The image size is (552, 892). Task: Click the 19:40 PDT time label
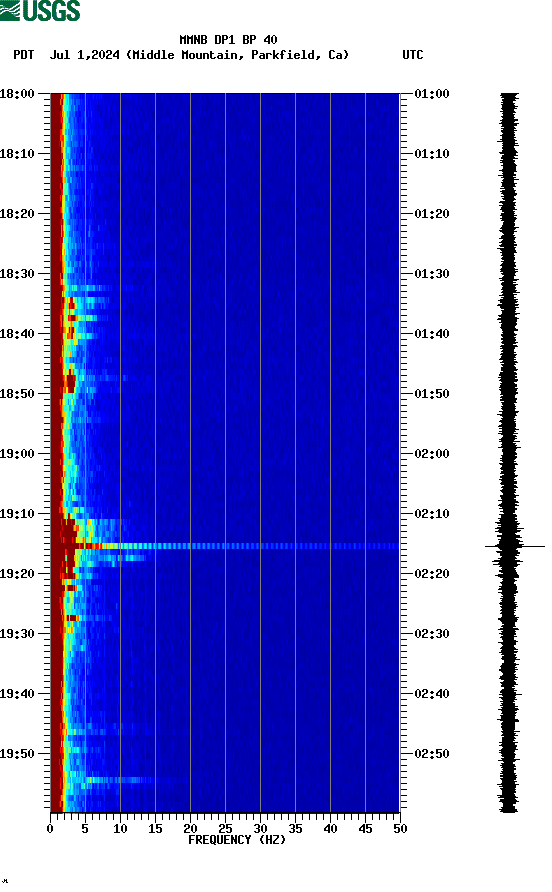click(17, 694)
